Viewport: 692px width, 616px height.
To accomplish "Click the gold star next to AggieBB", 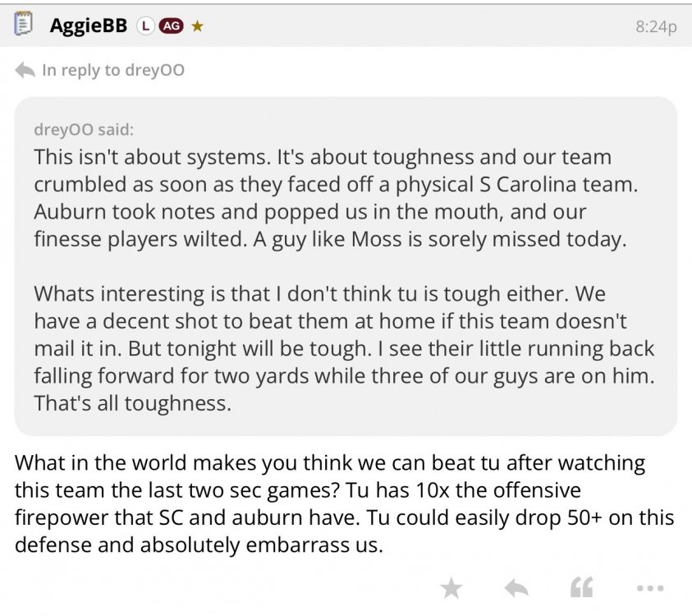I will pyautogui.click(x=197, y=26).
